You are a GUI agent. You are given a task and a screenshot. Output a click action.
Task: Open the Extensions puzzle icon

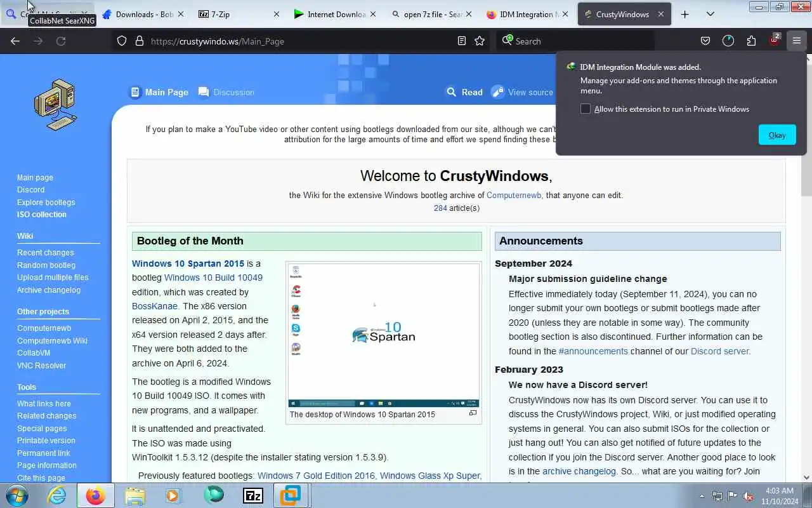pos(751,41)
